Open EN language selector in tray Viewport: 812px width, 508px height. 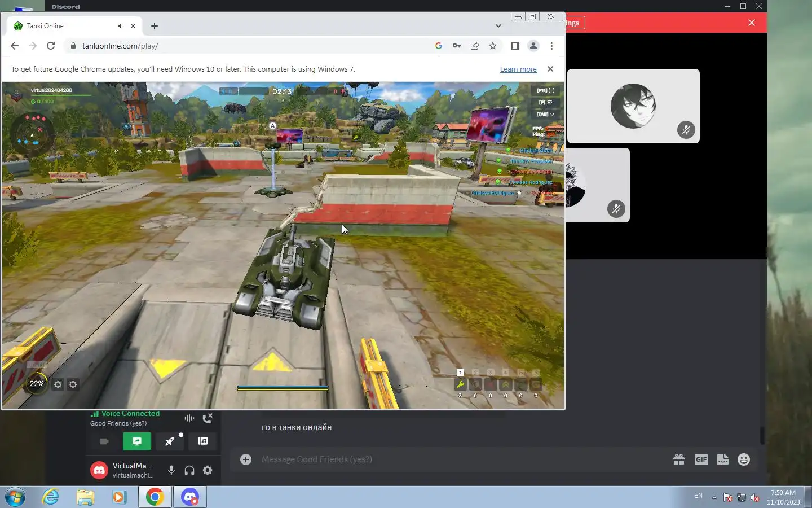698,496
